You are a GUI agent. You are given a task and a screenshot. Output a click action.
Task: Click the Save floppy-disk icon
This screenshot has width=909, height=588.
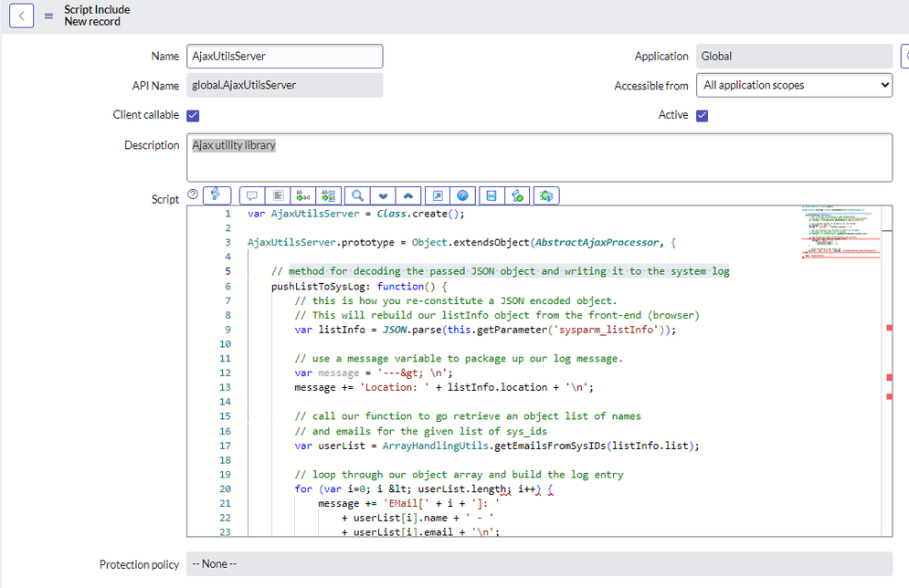point(491,195)
